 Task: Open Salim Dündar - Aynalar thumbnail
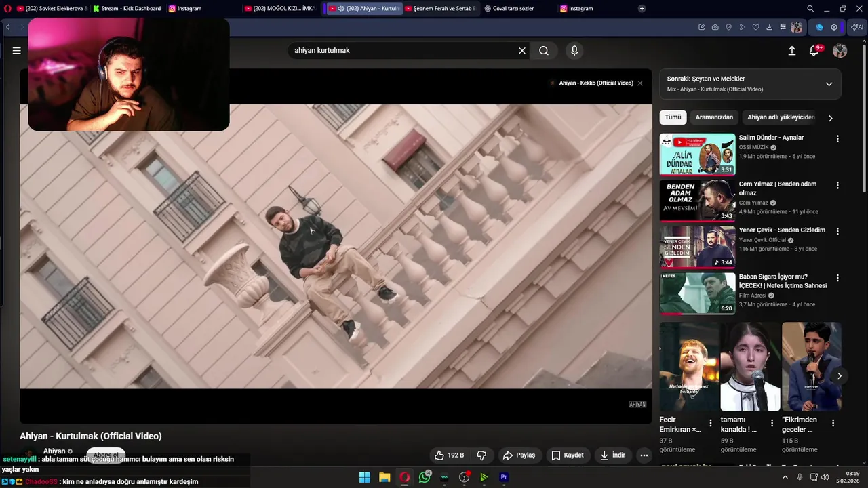(x=697, y=155)
